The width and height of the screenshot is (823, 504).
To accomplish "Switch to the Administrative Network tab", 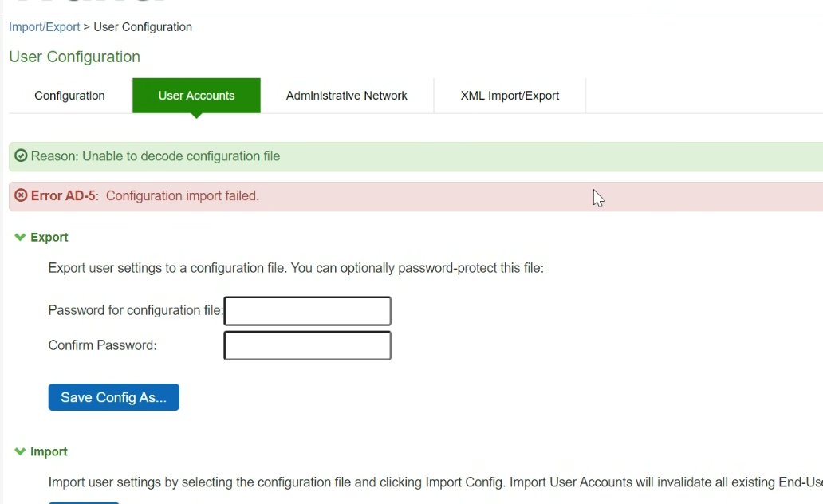I will (x=346, y=96).
